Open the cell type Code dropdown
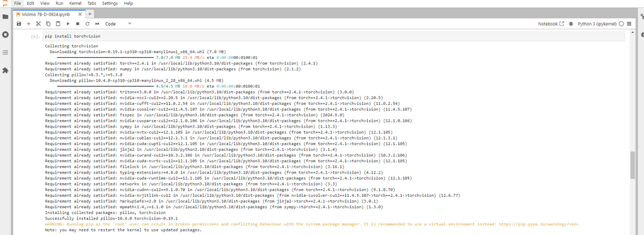 coord(118,24)
